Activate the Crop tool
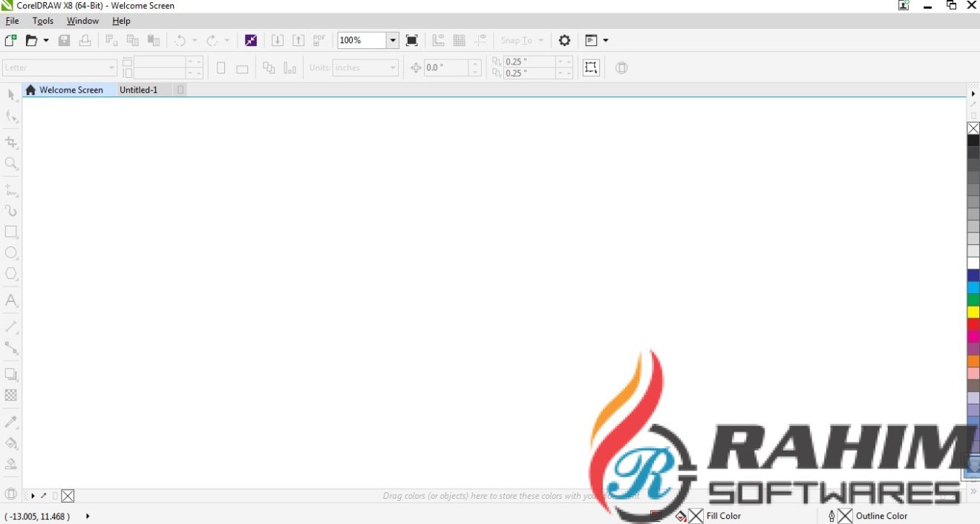The image size is (980, 524). pyautogui.click(x=11, y=143)
